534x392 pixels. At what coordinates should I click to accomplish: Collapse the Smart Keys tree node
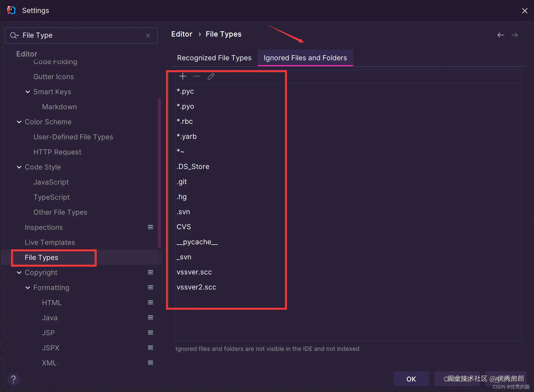pyautogui.click(x=28, y=92)
